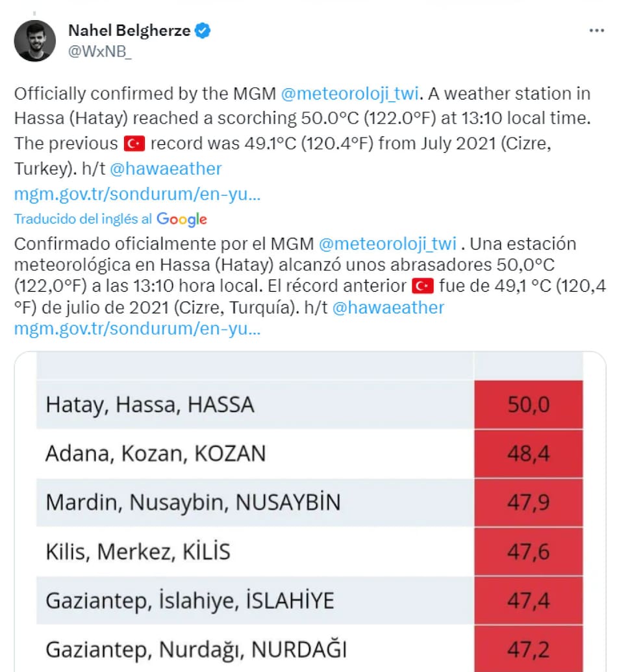
Task: Click the red 50,0 temperature cell
Action: coord(528,405)
